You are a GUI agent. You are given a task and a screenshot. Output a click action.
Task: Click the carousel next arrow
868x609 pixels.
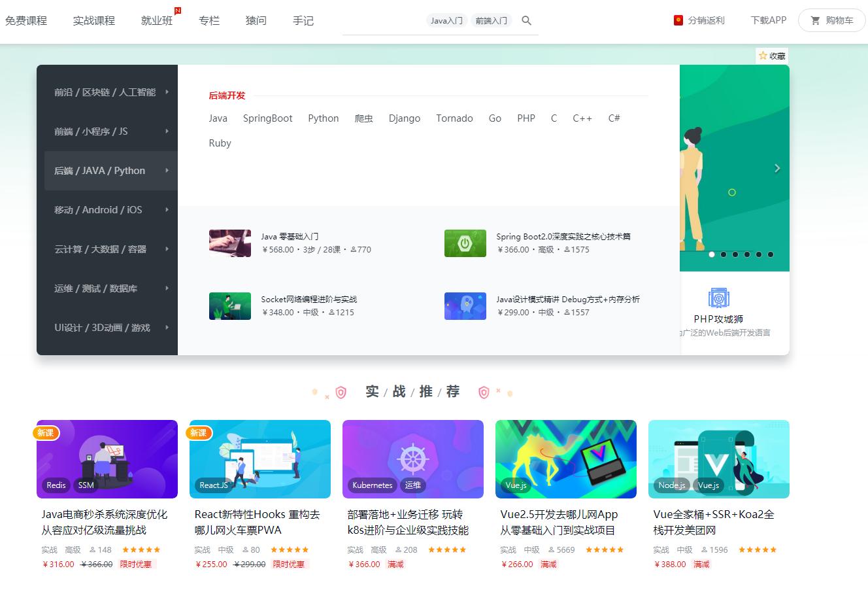coord(777,168)
